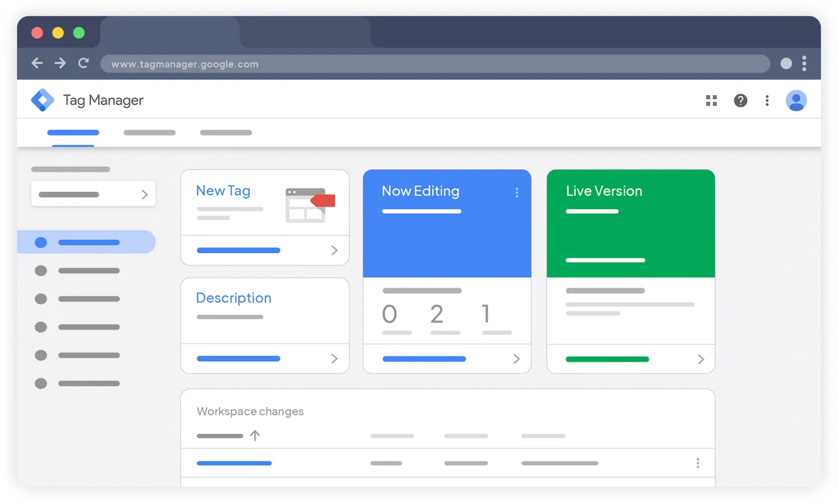Expand the Description card chevron
838x504 pixels.
[x=334, y=359]
